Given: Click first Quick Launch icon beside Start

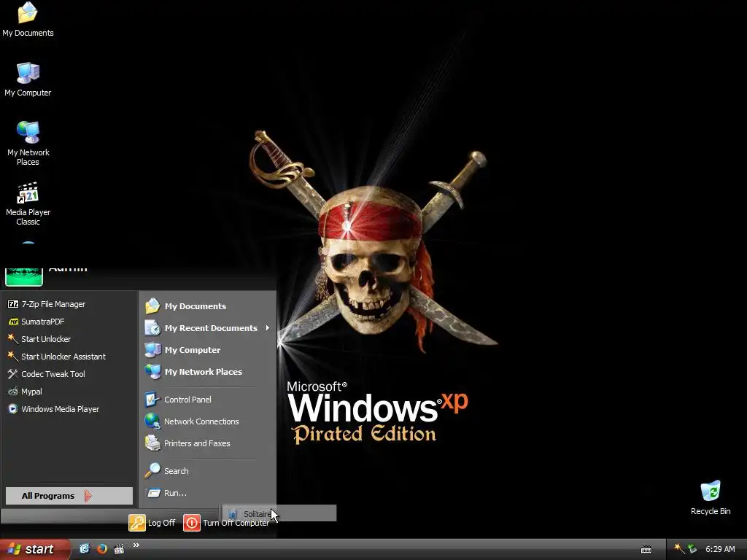Looking at the screenshot, I should (x=85, y=549).
